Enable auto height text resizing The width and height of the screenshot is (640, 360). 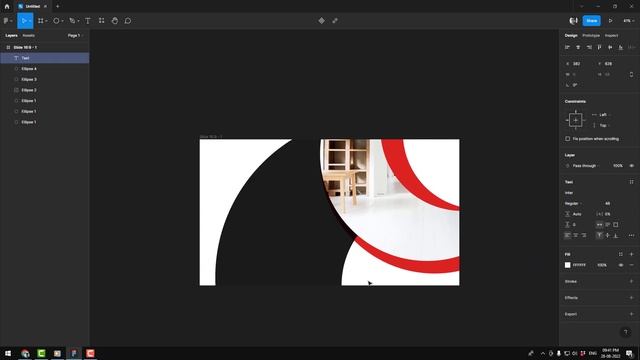tap(608, 224)
